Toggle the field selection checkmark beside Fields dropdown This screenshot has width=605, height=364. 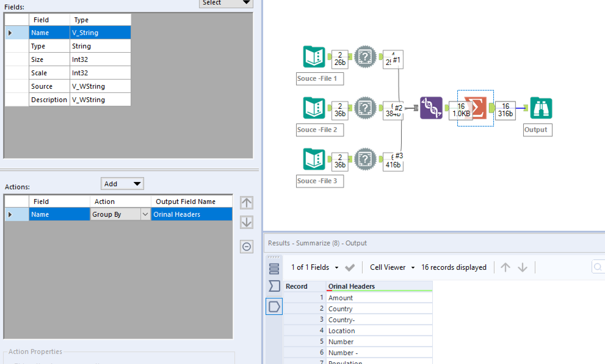tap(350, 267)
